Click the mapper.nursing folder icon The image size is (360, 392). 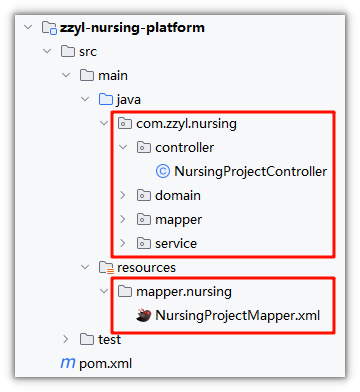click(x=125, y=292)
